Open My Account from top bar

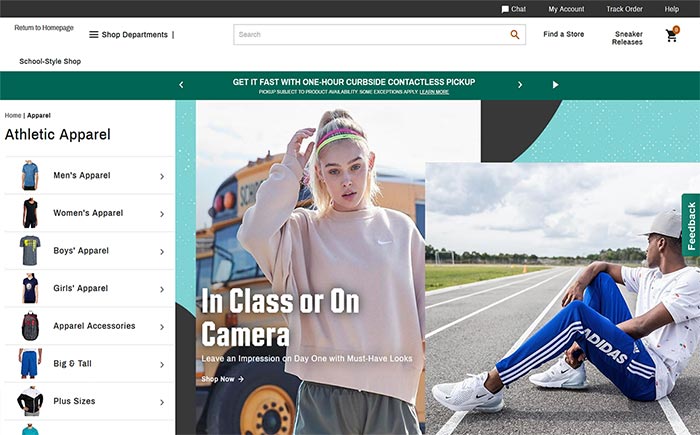point(566,9)
